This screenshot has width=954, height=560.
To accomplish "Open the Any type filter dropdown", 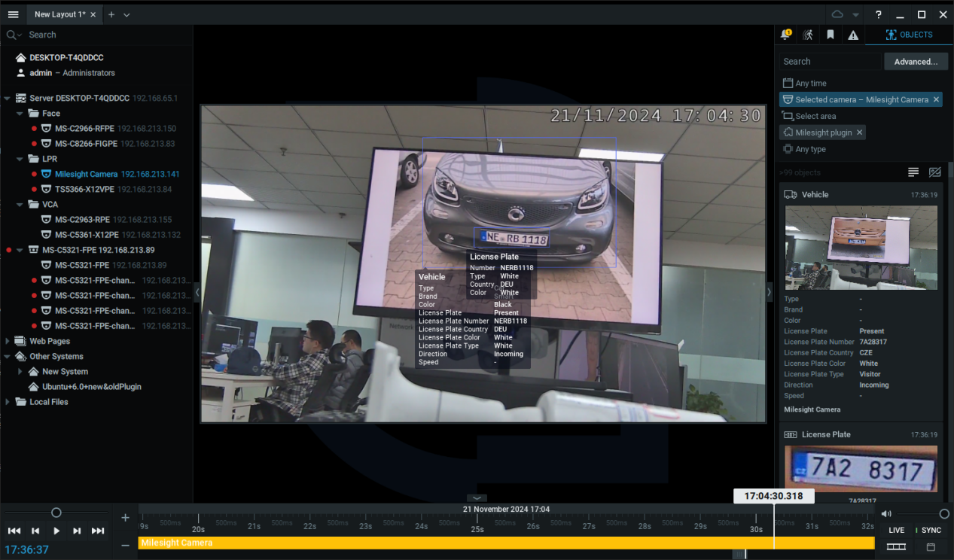I will tap(805, 149).
